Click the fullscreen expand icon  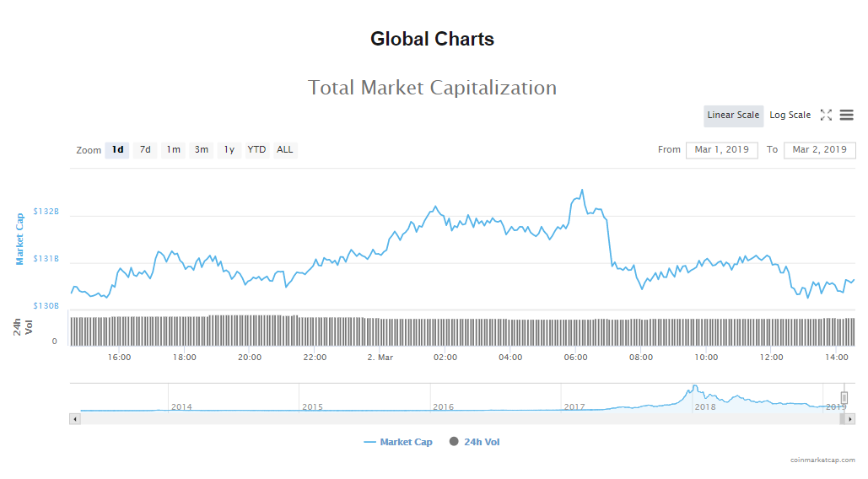(826, 116)
